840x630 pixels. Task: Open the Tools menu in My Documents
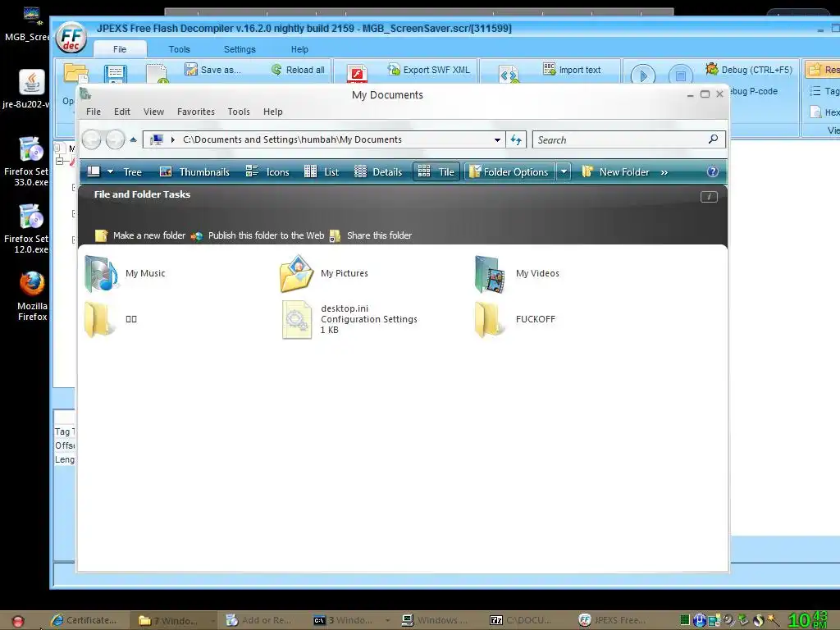pos(239,112)
